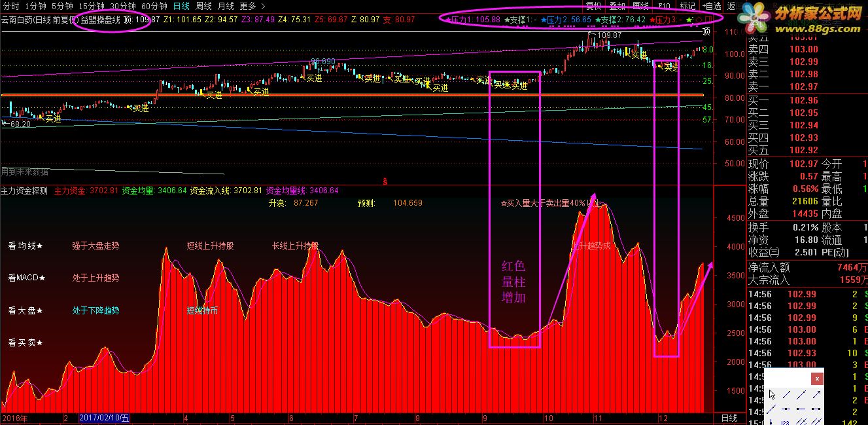Click the 总量 21606 value
The height and width of the screenshot is (425, 868).
click(x=805, y=201)
